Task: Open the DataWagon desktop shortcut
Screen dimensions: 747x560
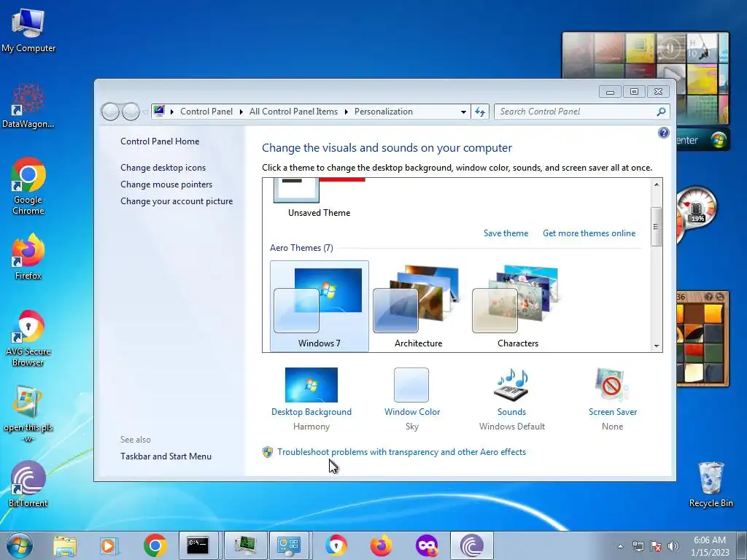Action: (28, 105)
